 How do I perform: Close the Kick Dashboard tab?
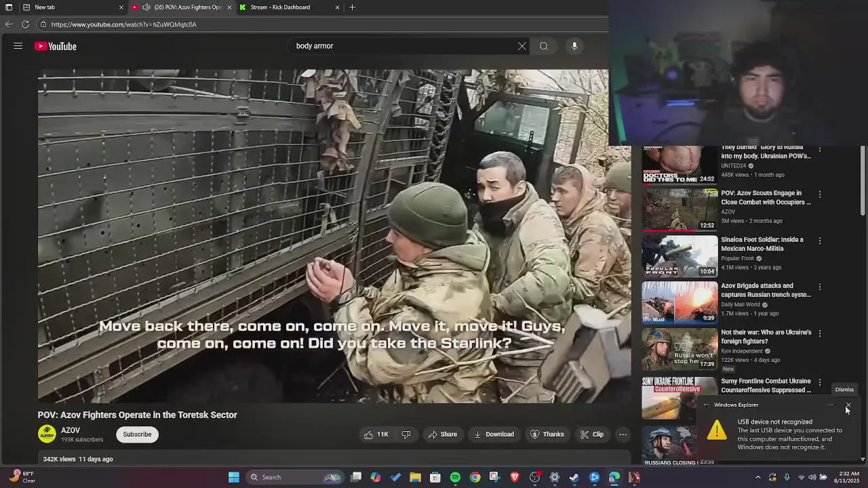coord(337,7)
